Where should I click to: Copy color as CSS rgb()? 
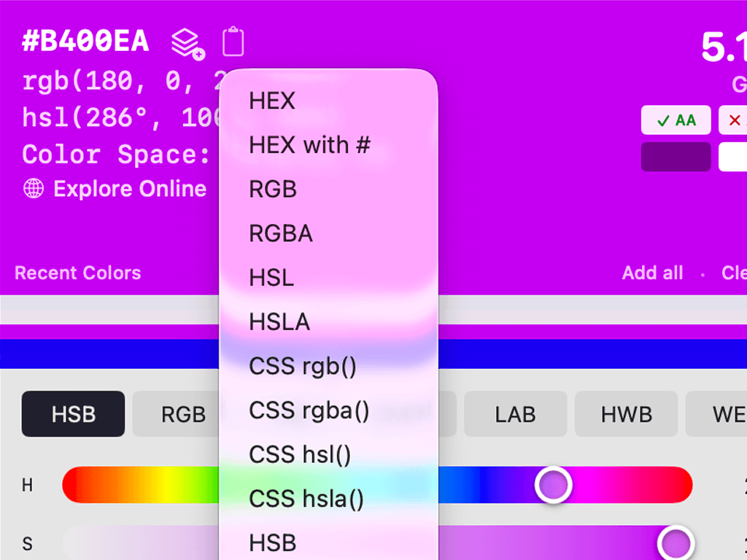coord(303,366)
